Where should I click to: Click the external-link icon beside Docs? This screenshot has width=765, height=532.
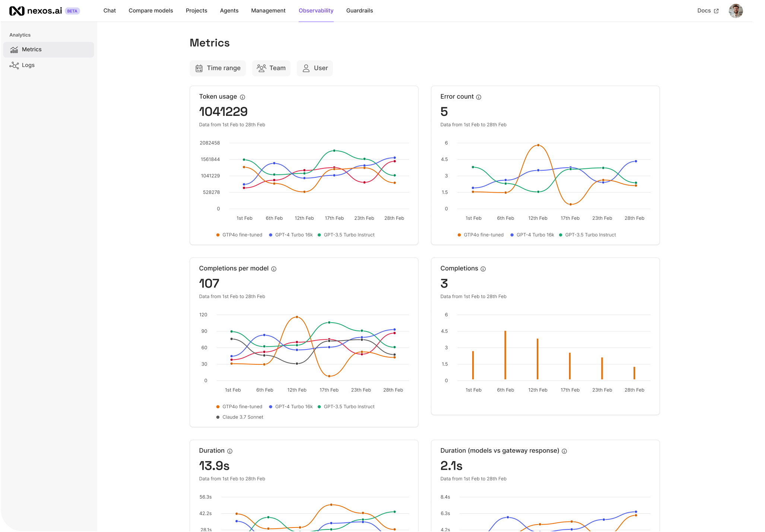click(x=716, y=11)
